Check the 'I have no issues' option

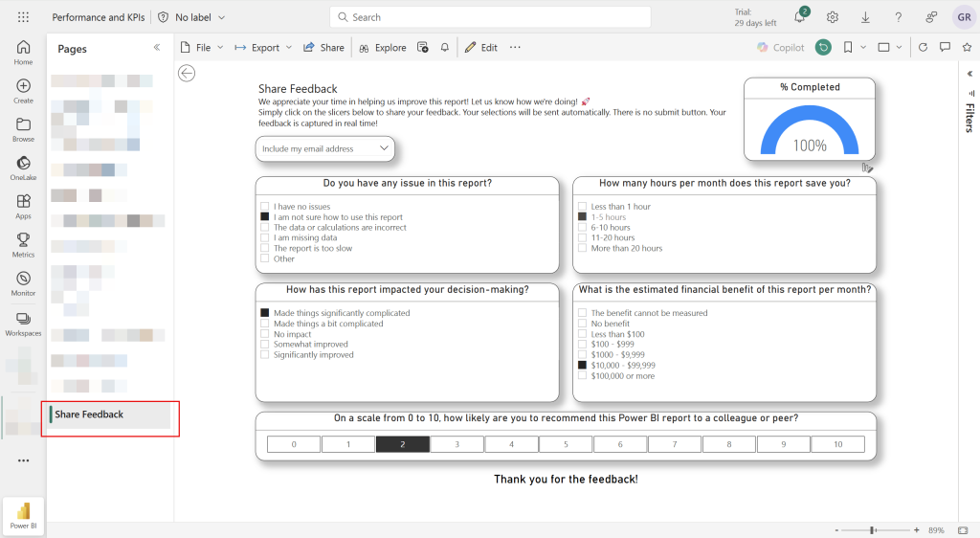click(264, 207)
